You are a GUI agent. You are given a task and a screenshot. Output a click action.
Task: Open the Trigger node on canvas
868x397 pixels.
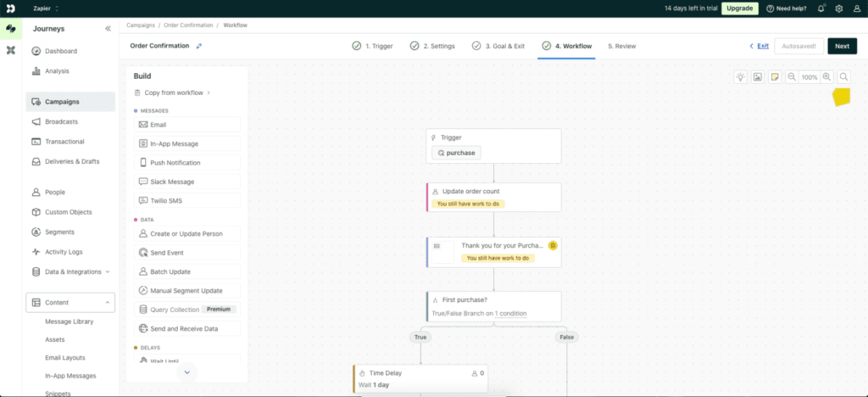[x=493, y=146]
